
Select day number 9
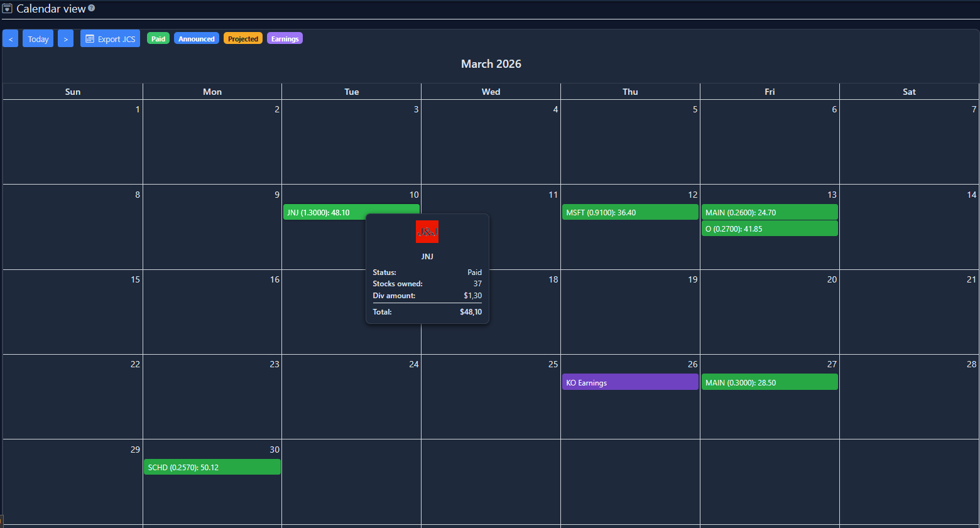(x=277, y=195)
